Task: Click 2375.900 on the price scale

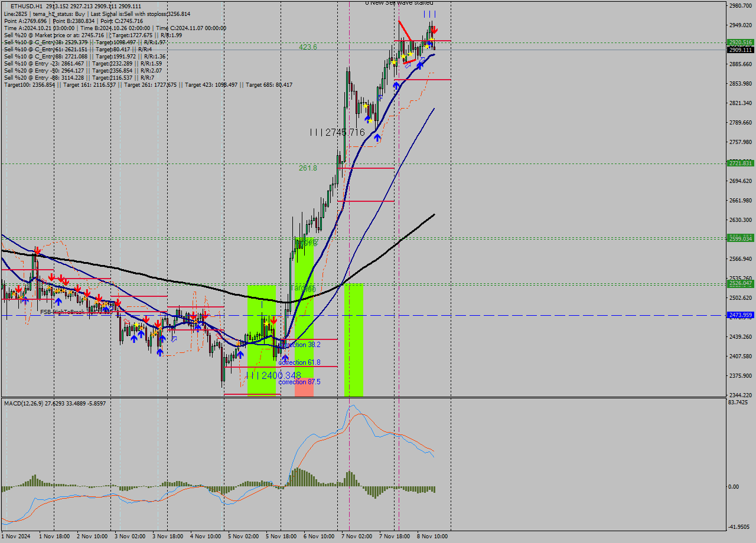Action: click(x=741, y=376)
